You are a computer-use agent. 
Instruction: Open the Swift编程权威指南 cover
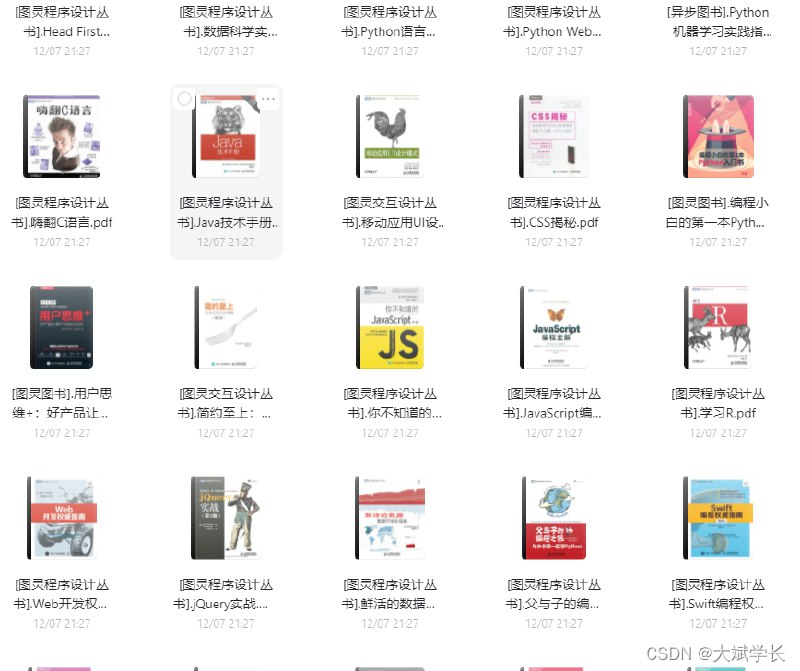tap(718, 518)
